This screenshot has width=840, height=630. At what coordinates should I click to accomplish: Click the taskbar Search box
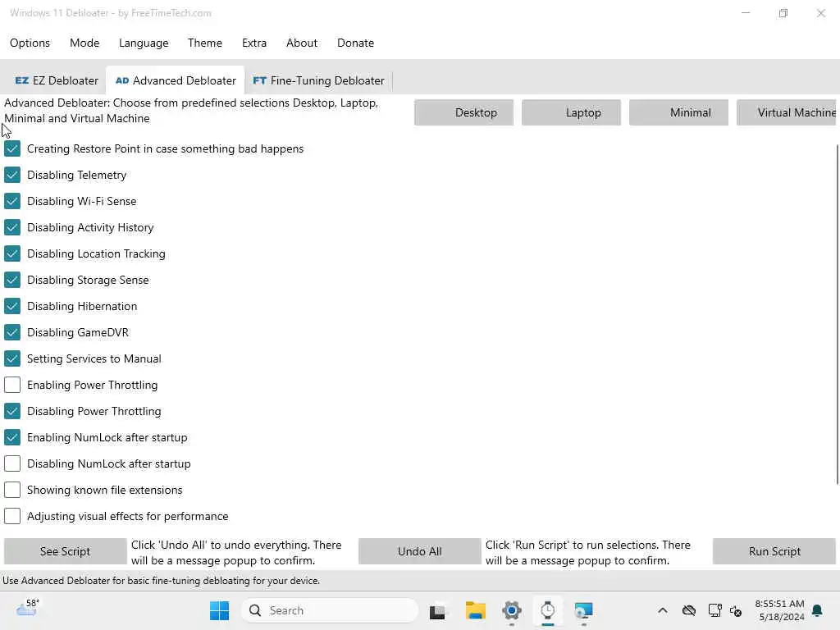point(330,610)
